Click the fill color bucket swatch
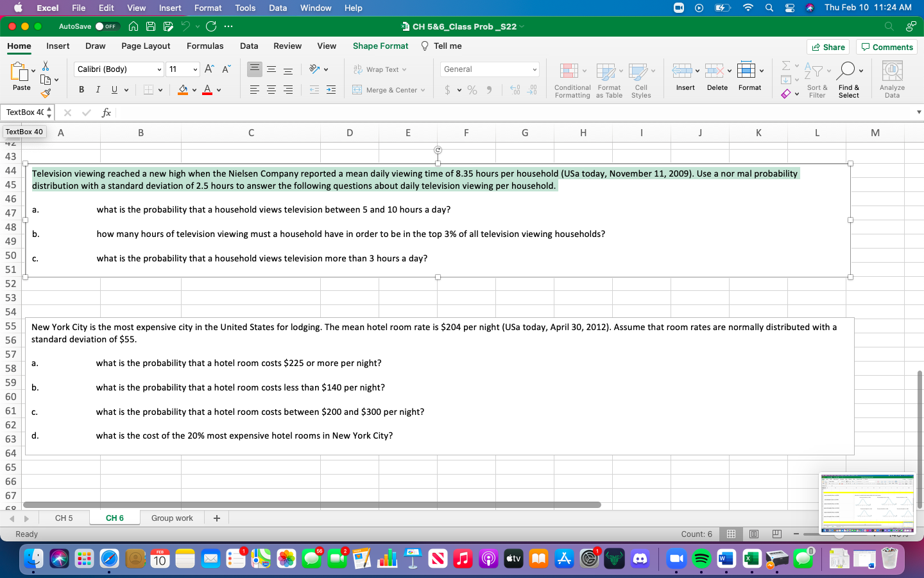Viewport: 924px width, 578px height. coord(183,90)
